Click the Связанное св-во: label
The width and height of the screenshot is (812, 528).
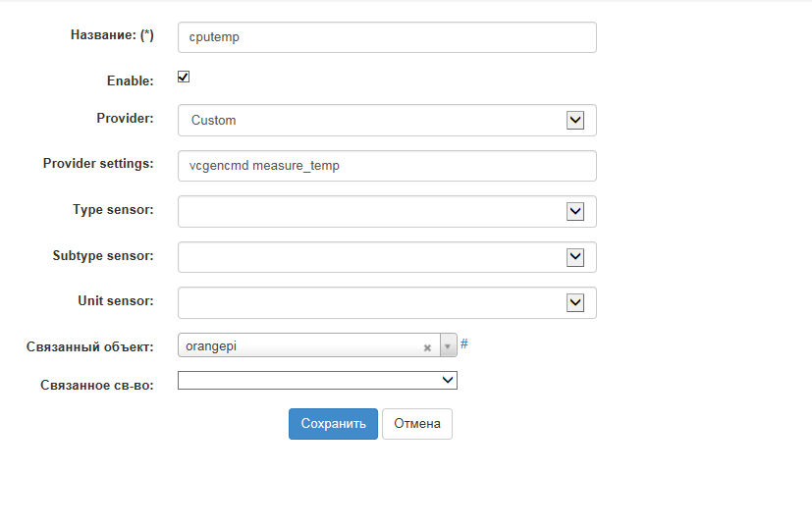point(97,384)
